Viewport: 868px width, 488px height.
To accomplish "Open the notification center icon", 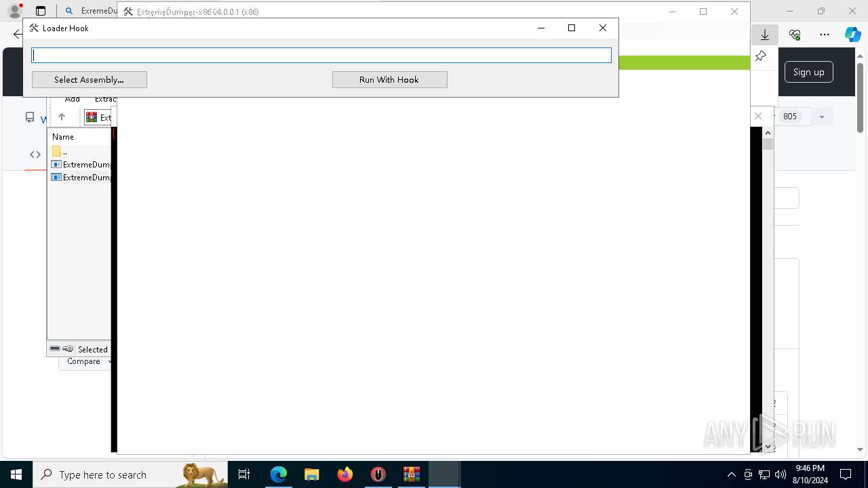I will click(x=846, y=474).
